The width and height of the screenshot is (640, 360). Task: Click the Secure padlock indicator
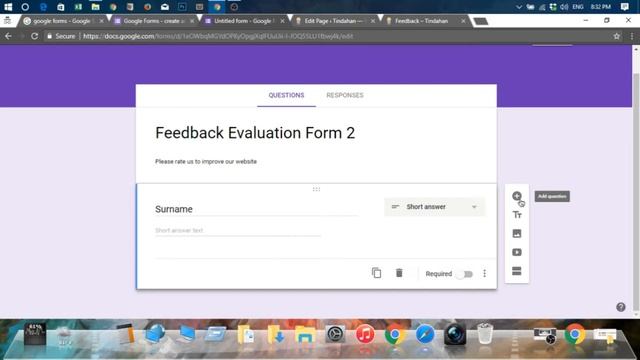(61, 36)
